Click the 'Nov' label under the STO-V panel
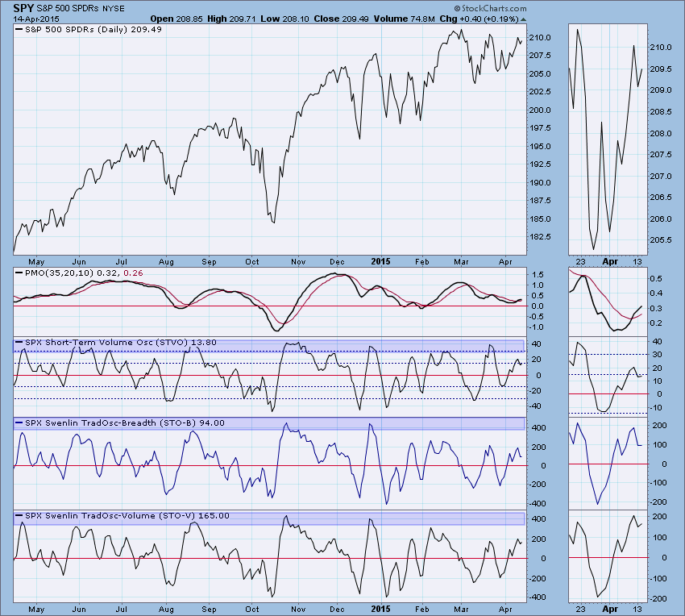 [298, 609]
